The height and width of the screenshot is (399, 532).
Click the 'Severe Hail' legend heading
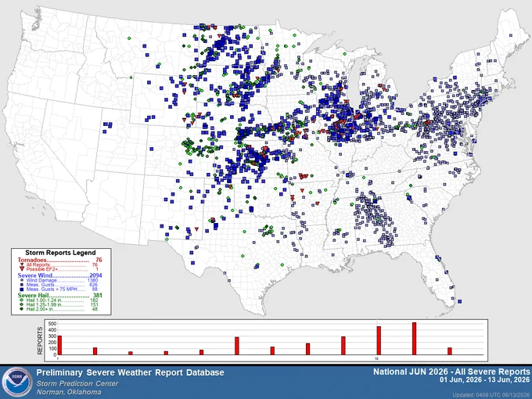point(34,295)
